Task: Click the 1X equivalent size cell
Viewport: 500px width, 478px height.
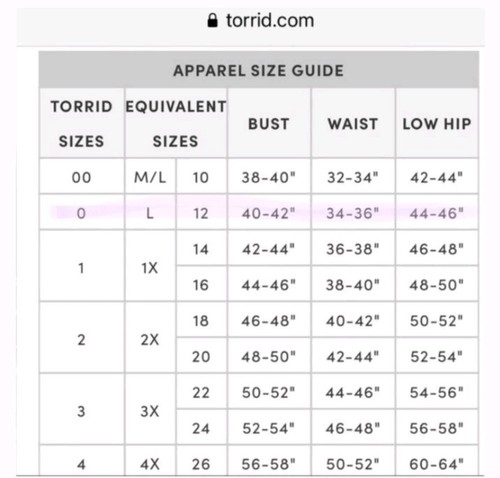Action: click(150, 267)
